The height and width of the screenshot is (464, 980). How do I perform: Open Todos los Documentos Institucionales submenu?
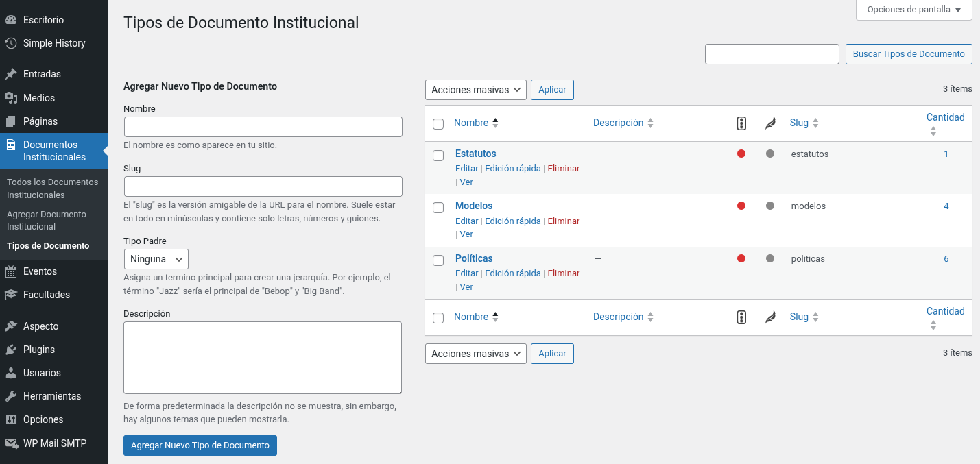tap(53, 188)
